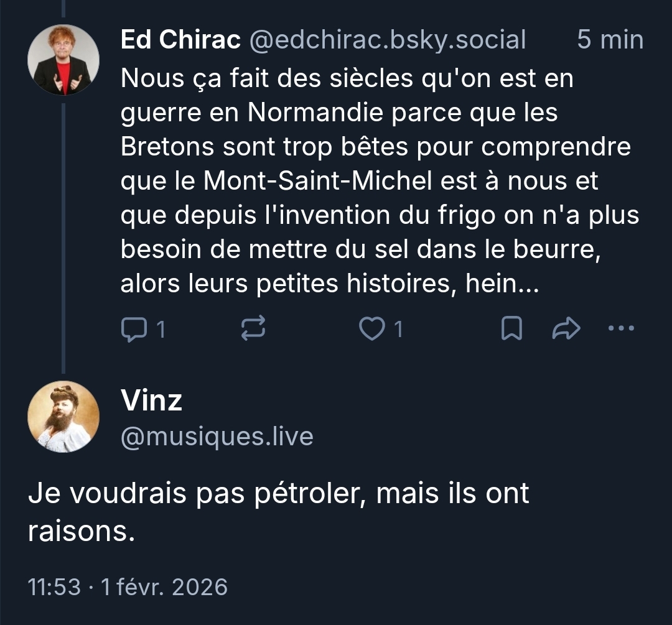Image resolution: width=672 pixels, height=625 pixels.
Task: Repost Ed Chirac's post
Action: pyautogui.click(x=253, y=328)
